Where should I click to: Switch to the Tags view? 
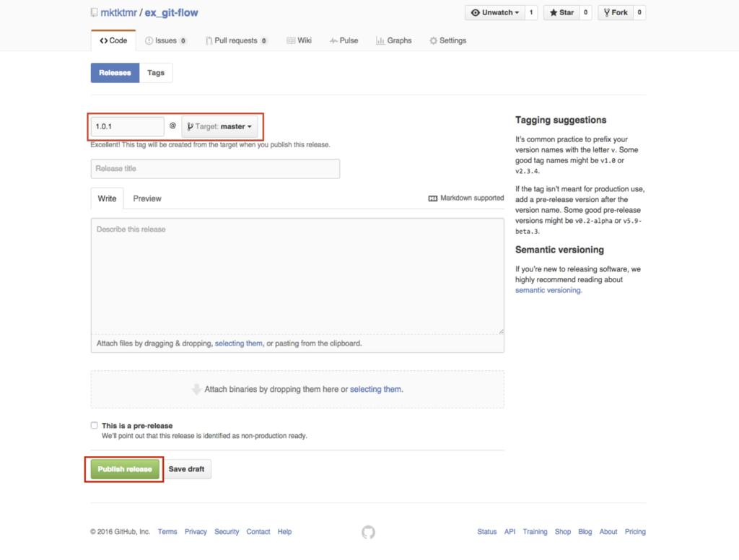point(156,73)
